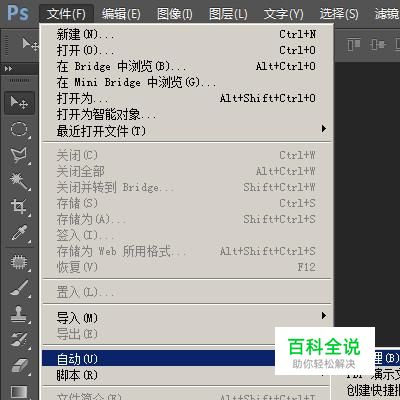Select the Elliptical Marquee tool
This screenshot has width=400, height=400.
pyautogui.click(x=19, y=129)
